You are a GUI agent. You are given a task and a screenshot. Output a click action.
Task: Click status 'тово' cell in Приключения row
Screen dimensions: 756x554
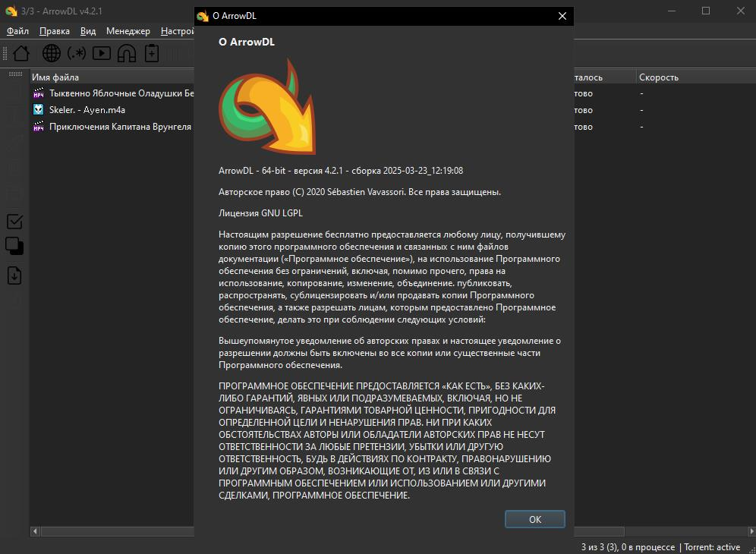(x=584, y=127)
